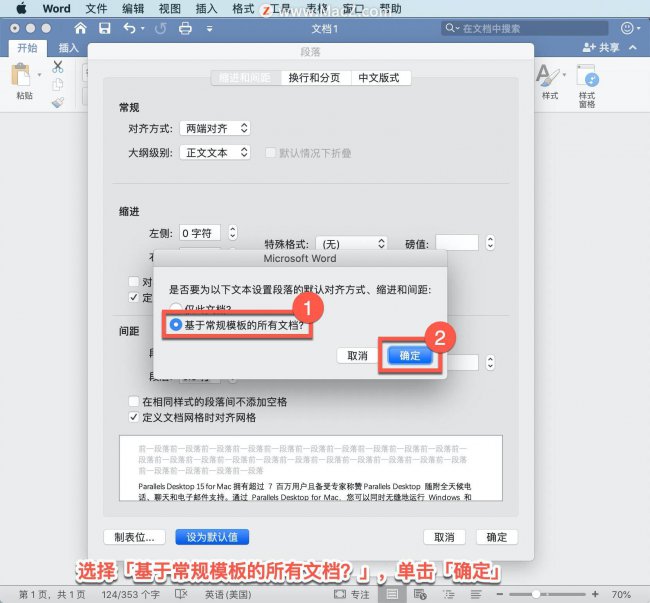Open the 文件 menu
The width and height of the screenshot is (650, 603).
pos(96,8)
